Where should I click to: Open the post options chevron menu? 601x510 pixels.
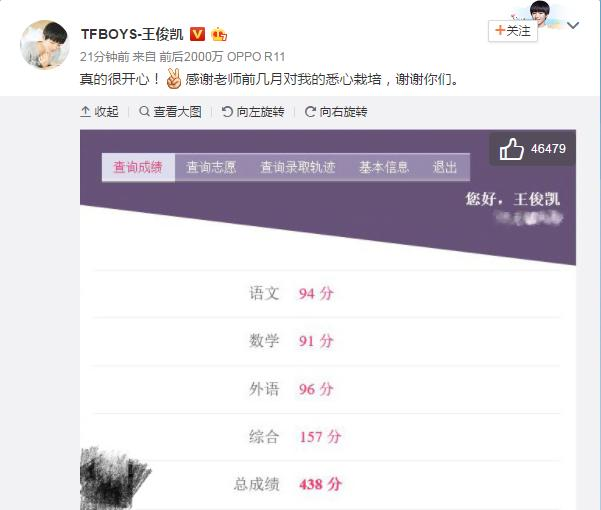(573, 26)
